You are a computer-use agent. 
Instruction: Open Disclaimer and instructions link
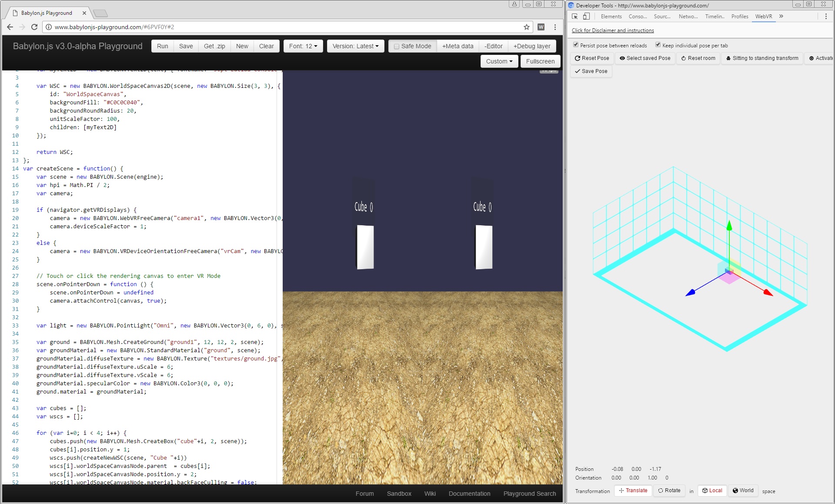point(612,30)
